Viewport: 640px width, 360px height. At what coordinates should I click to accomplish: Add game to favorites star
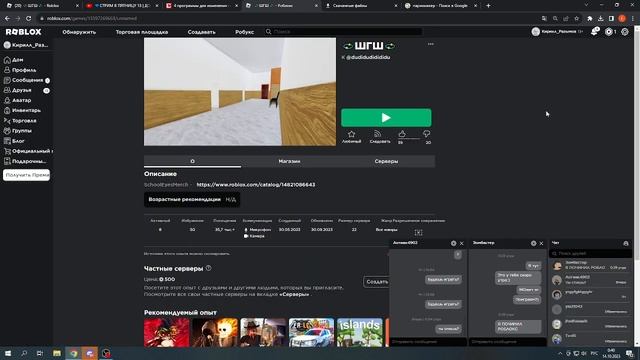coord(351,136)
